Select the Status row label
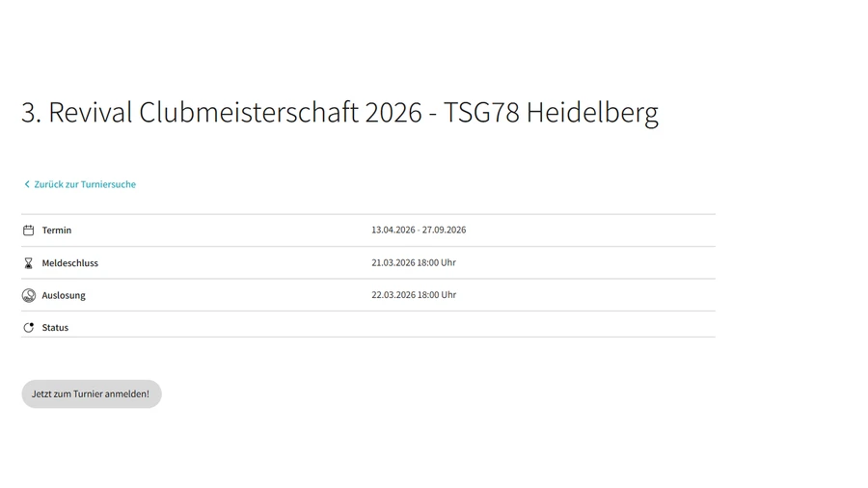This screenshot has width=868, height=488. [55, 328]
